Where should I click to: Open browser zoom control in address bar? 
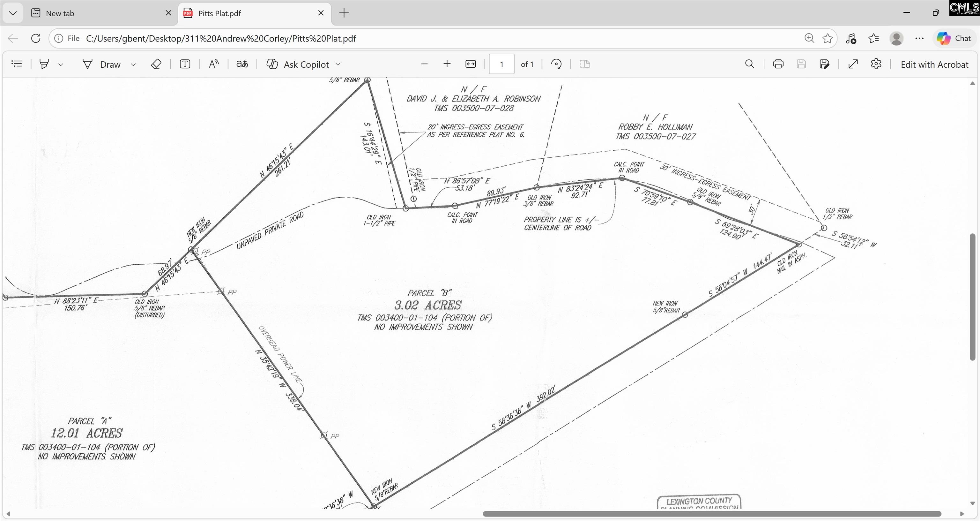point(809,38)
